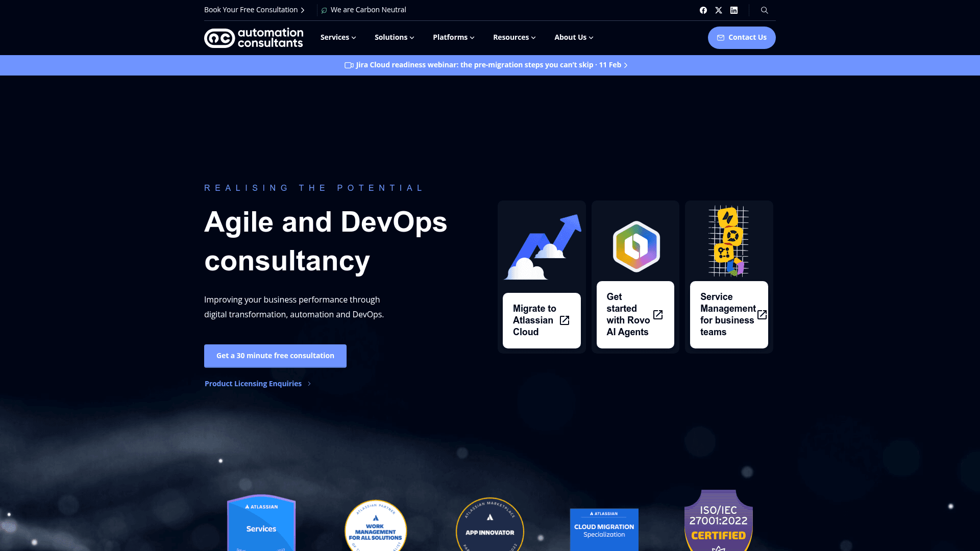Click the Atlassian Cloud Migration Specialization badge
Viewport: 980px width, 551px height.
[604, 530]
